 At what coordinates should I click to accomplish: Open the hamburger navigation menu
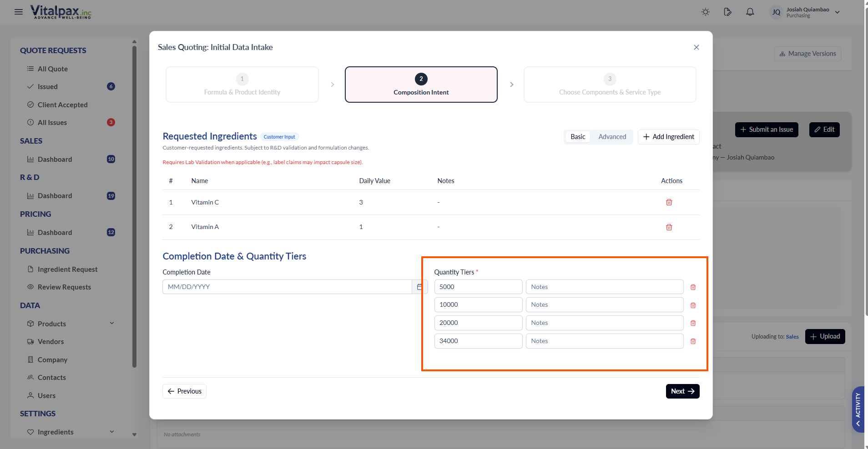click(19, 12)
